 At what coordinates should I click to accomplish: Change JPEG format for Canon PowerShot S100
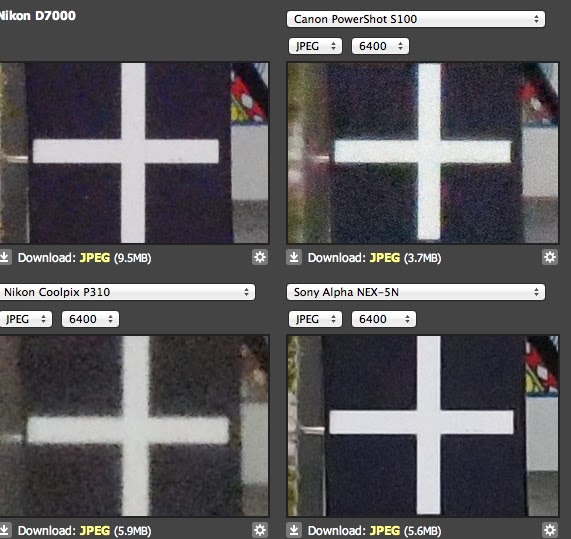pyautogui.click(x=315, y=46)
